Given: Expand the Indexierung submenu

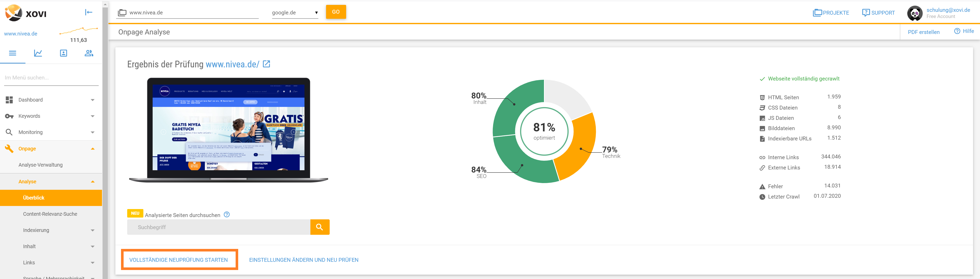Looking at the screenshot, I should click(x=51, y=230).
